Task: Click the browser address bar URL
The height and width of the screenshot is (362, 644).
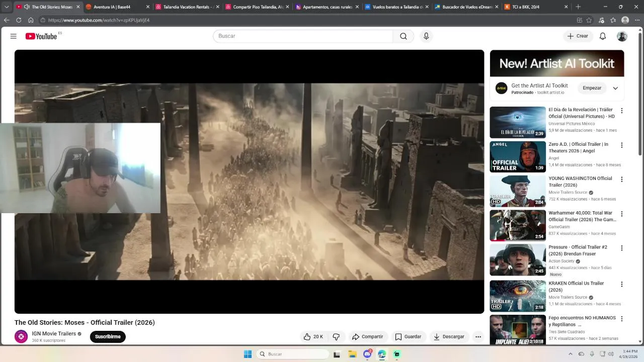Action: tap(99, 20)
